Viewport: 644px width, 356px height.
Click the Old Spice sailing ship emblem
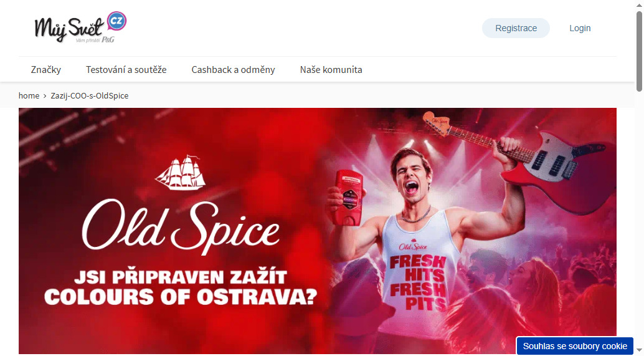(180, 173)
